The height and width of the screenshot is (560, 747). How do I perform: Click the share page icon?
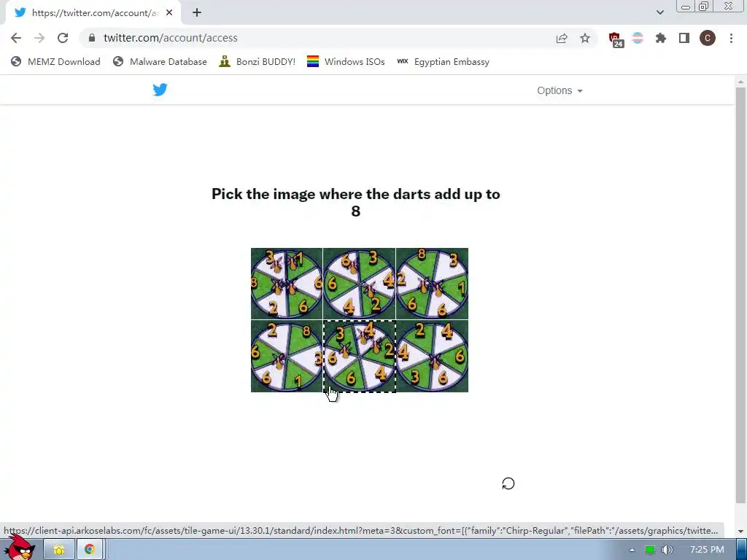click(562, 38)
